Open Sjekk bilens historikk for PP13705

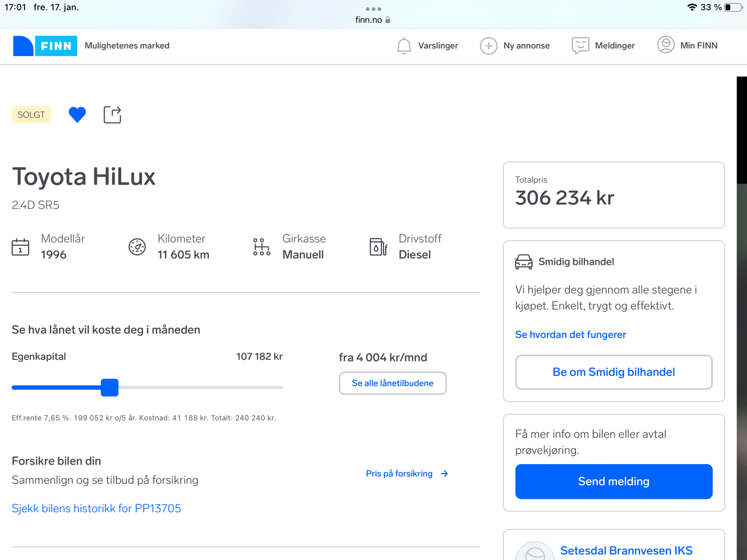96,508
